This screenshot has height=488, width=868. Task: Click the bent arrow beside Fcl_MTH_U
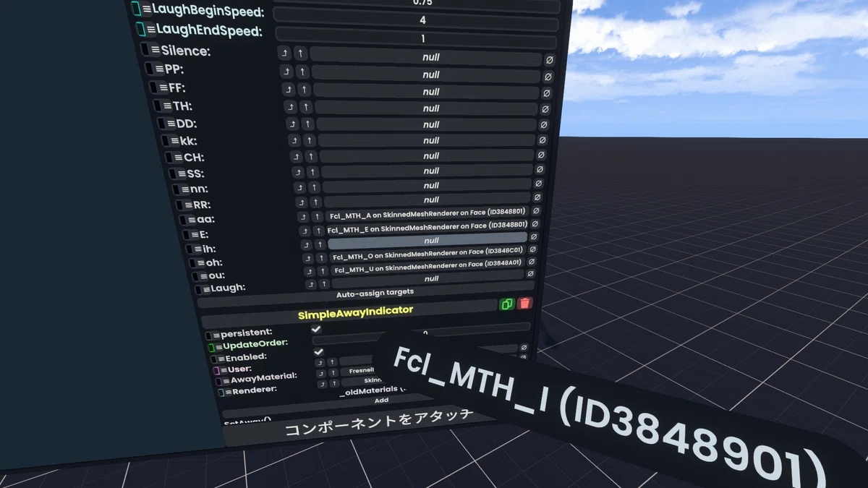point(309,271)
